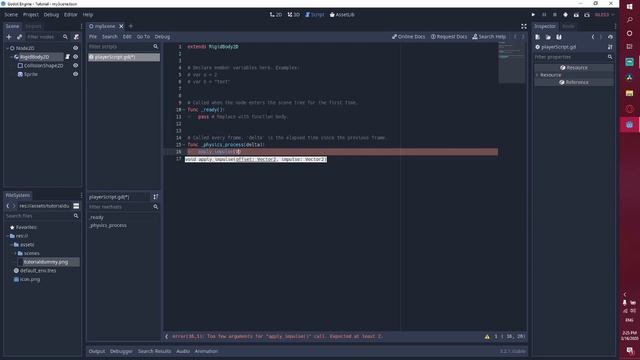Play a custom scene

[587, 15]
